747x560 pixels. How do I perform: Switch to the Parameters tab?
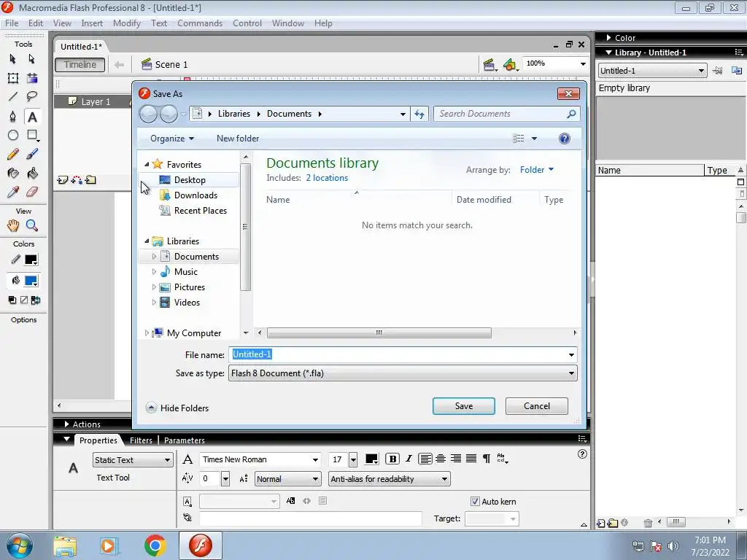(185, 440)
